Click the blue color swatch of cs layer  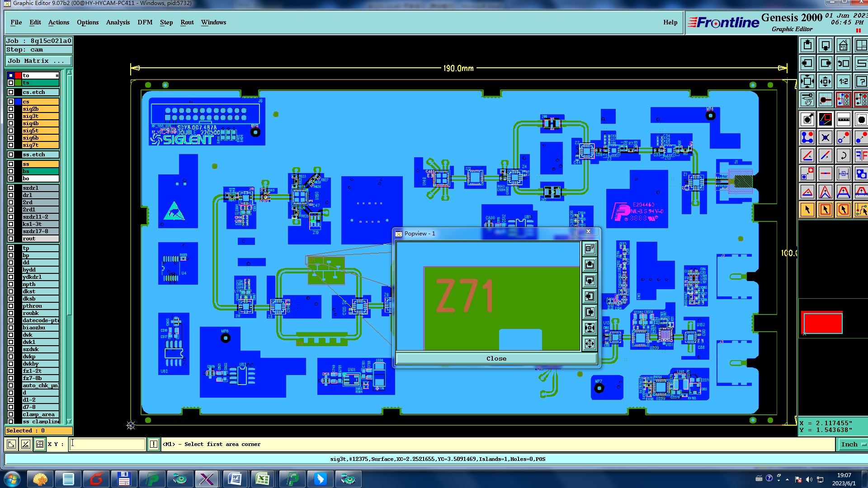[18, 102]
